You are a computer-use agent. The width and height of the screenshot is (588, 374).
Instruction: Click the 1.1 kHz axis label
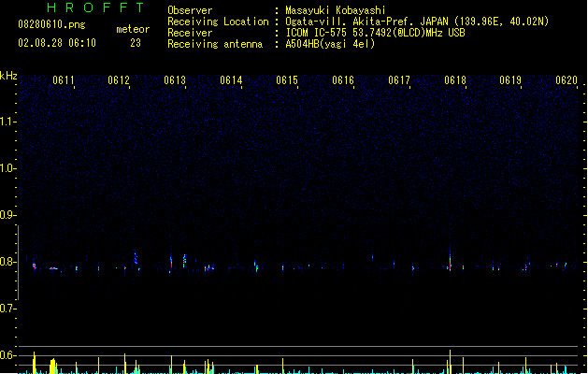pos(7,122)
